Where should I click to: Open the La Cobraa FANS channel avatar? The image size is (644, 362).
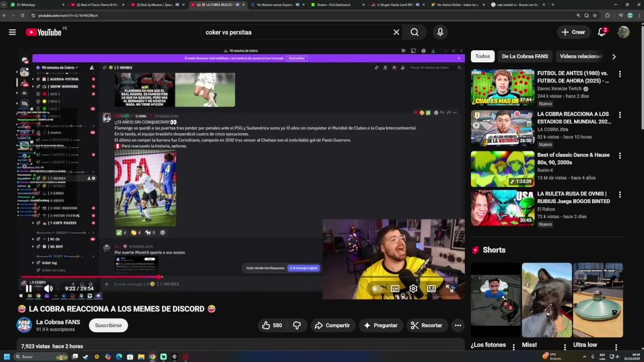click(24, 325)
